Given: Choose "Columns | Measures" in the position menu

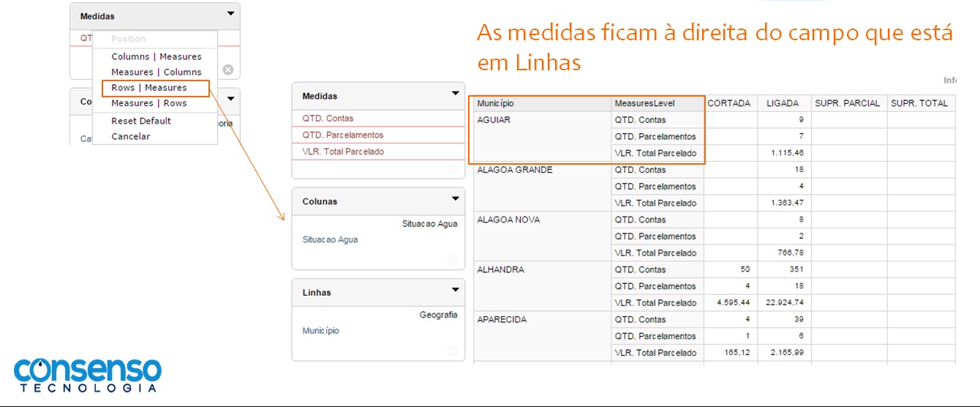Looking at the screenshot, I should [156, 56].
